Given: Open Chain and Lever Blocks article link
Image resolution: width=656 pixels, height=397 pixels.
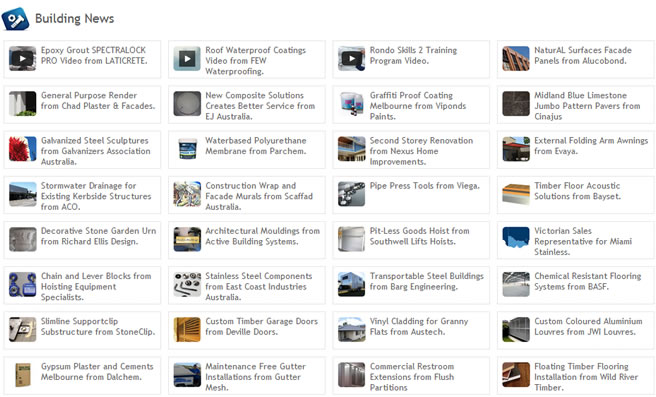Looking at the screenshot, I should 96,287.
